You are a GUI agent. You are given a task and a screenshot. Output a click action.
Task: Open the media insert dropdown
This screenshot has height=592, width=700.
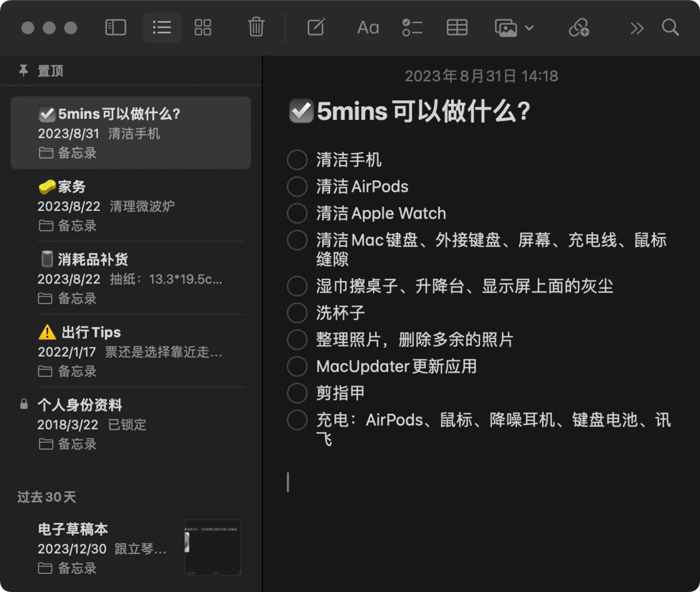click(514, 28)
